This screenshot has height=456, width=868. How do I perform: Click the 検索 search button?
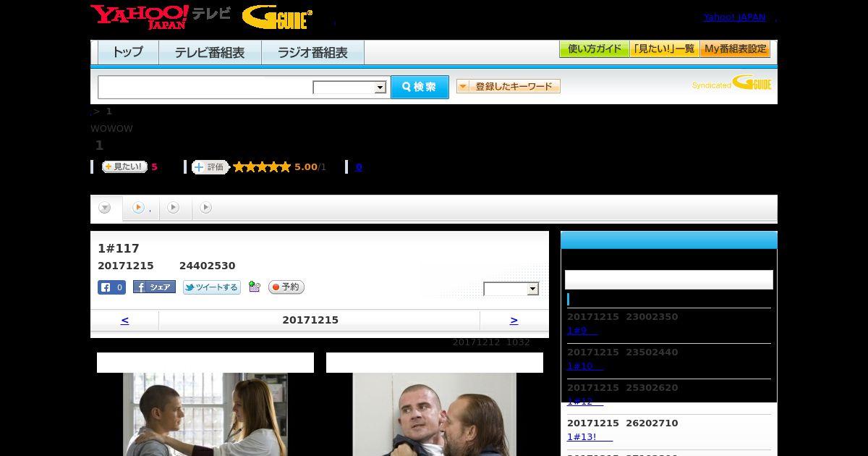420,87
